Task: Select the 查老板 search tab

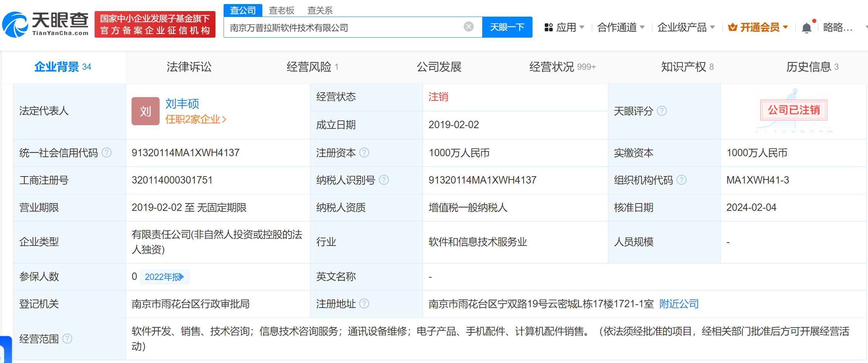Action: tap(282, 10)
